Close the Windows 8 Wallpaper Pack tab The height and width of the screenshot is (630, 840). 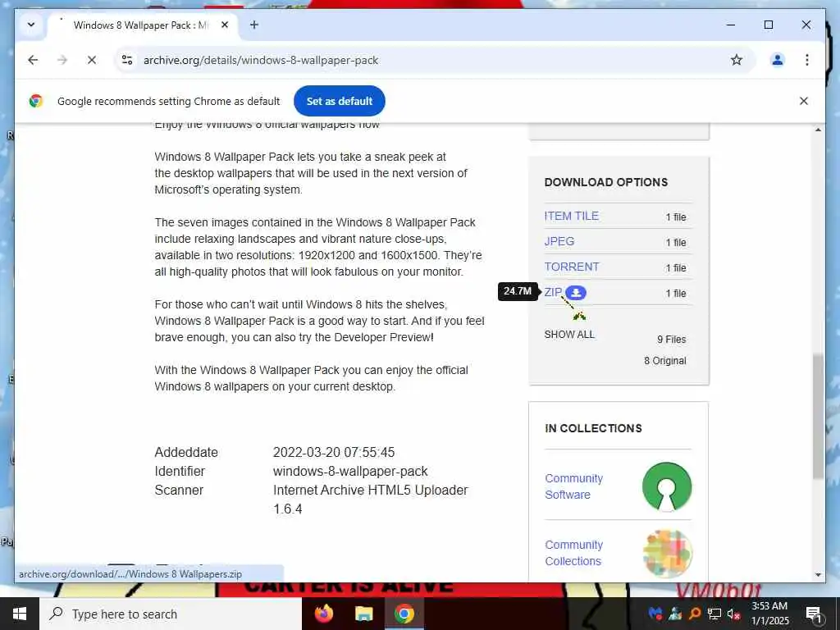point(225,25)
